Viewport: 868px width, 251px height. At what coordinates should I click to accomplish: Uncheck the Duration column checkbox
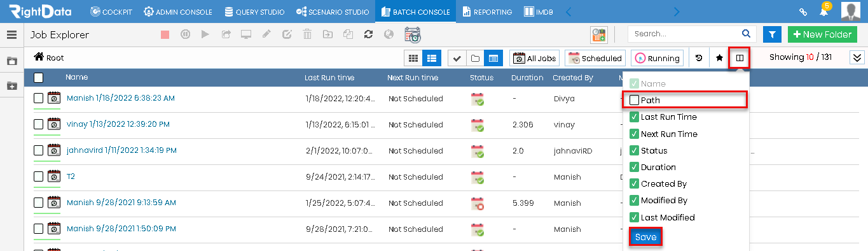[634, 167]
